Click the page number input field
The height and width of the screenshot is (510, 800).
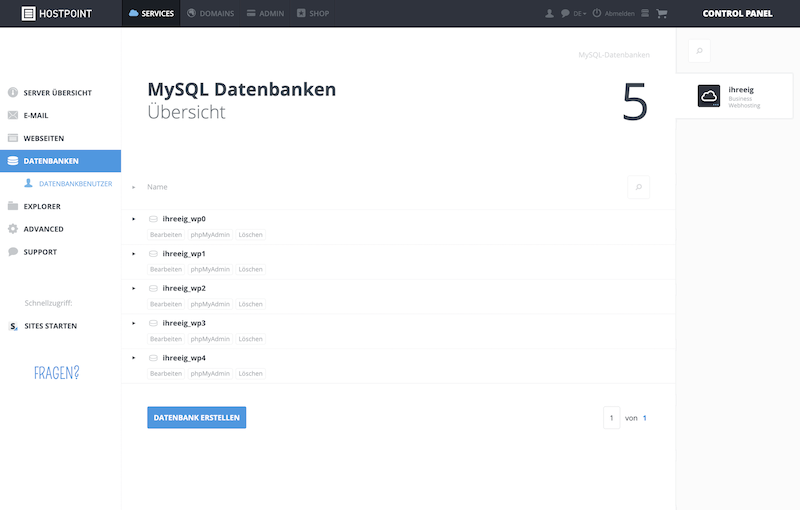pyautogui.click(x=611, y=418)
